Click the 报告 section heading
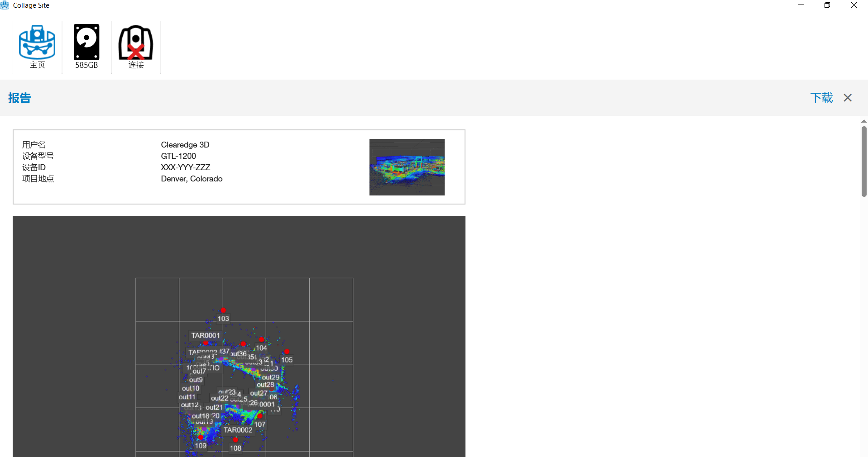The height and width of the screenshot is (457, 868). click(x=19, y=98)
